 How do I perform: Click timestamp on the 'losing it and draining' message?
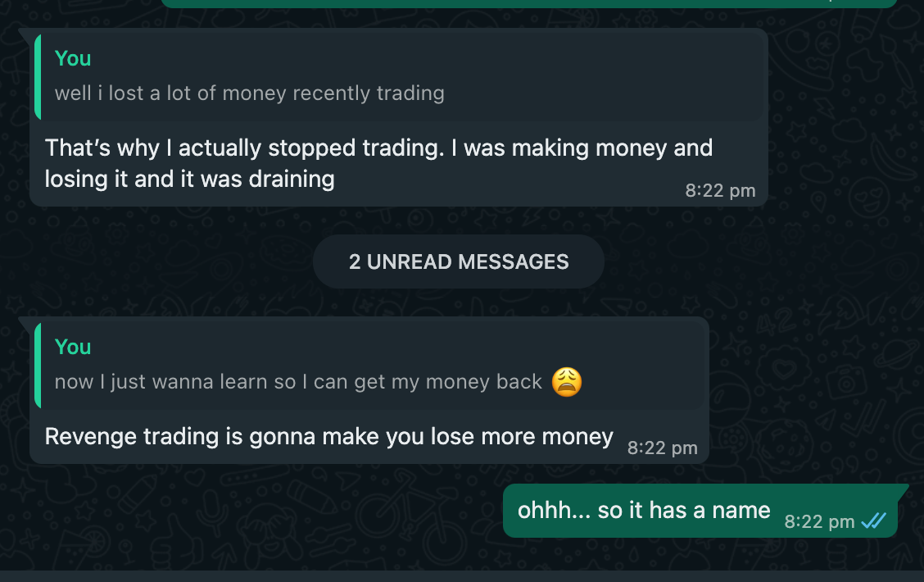click(x=720, y=190)
